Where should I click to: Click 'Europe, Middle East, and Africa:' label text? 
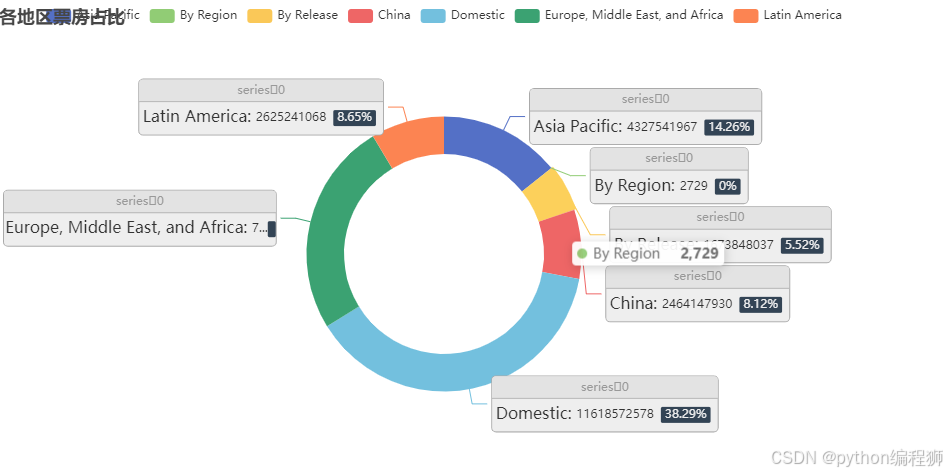[x=127, y=228]
